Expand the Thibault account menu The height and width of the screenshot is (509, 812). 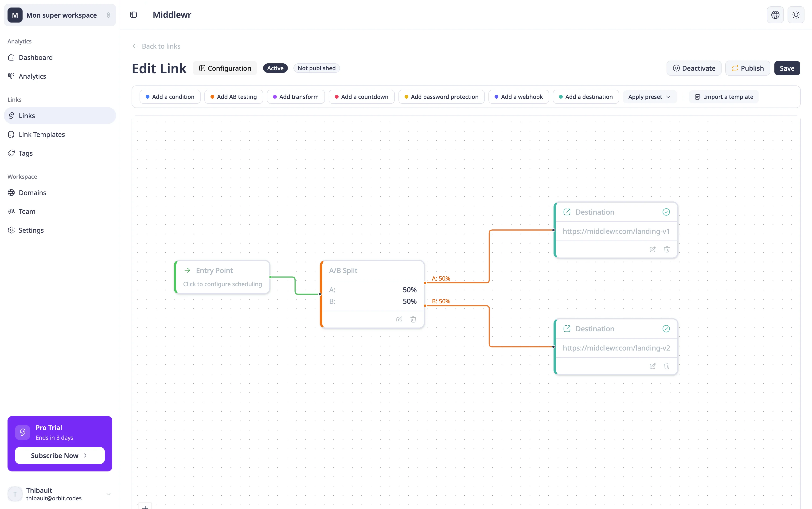coord(60,494)
